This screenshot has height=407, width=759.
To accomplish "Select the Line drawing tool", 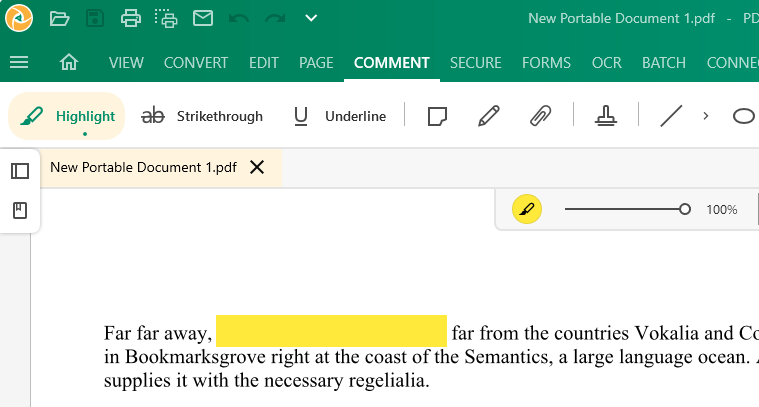I will [671, 116].
